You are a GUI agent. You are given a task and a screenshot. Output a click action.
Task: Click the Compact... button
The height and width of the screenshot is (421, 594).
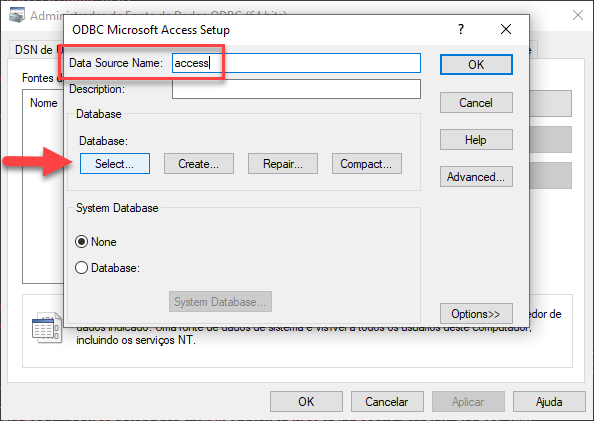pos(367,164)
